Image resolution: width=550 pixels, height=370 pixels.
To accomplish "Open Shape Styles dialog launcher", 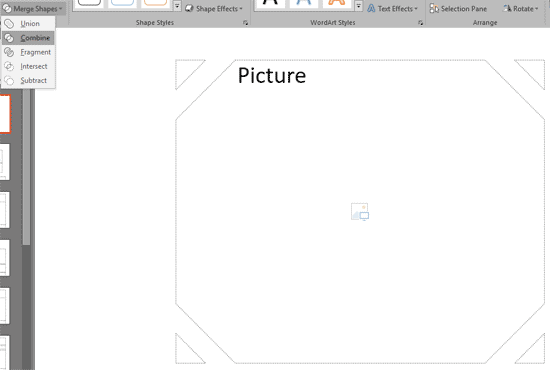I will pos(245,23).
